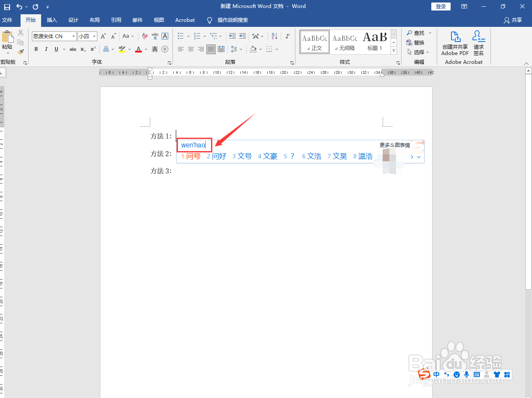The width and height of the screenshot is (532, 398).
Task: Switch to the Layout 布局 tab
Action: point(95,20)
